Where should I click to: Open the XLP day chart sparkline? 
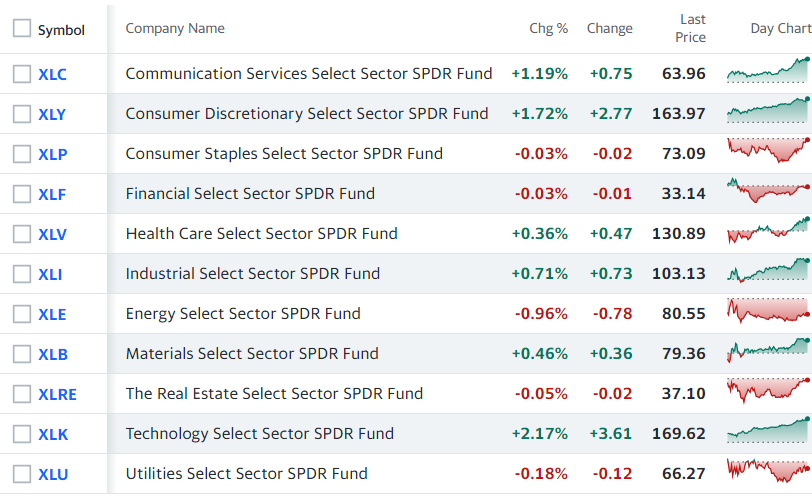click(x=768, y=153)
